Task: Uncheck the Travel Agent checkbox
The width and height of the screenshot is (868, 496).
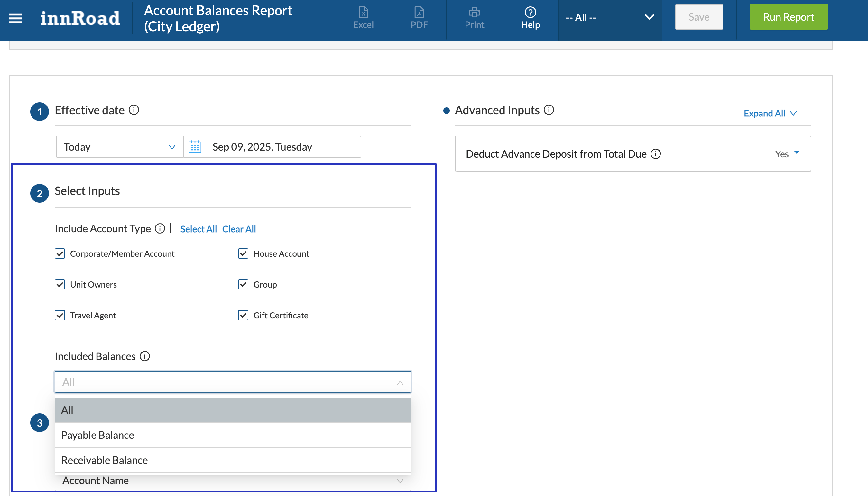Action: click(60, 315)
